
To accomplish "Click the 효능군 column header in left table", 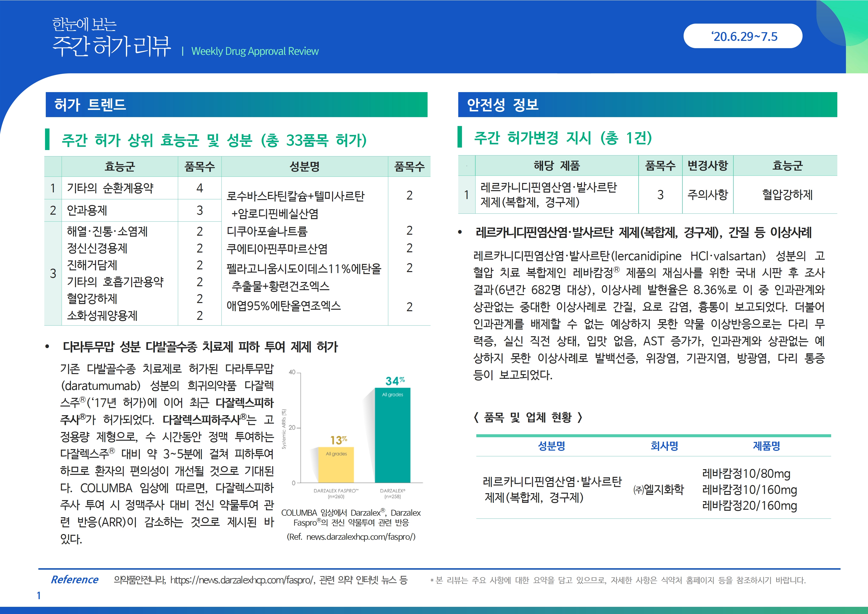I will pos(120,166).
